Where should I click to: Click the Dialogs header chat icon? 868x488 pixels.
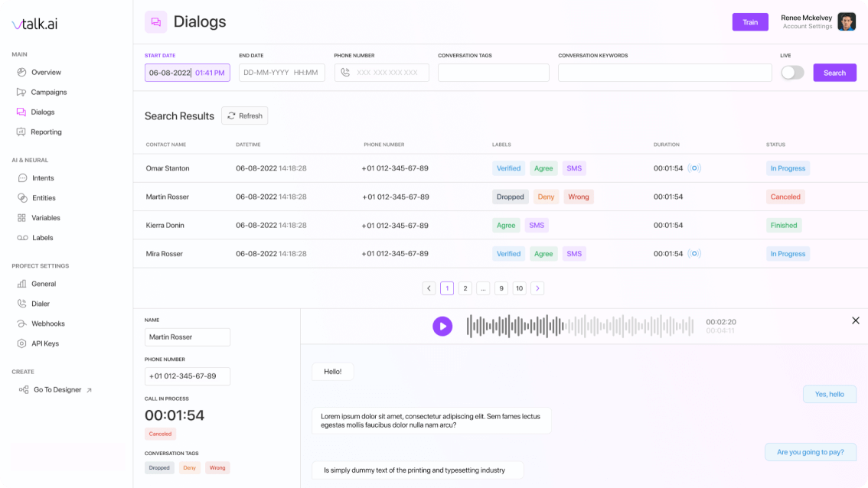pos(155,22)
